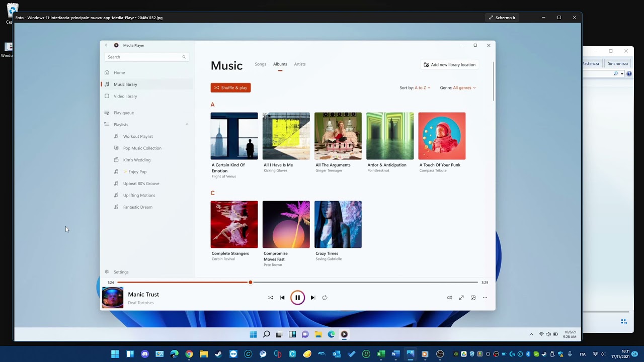Open Uplifting Motions playlist
This screenshot has width=644, height=362.
pos(139,195)
